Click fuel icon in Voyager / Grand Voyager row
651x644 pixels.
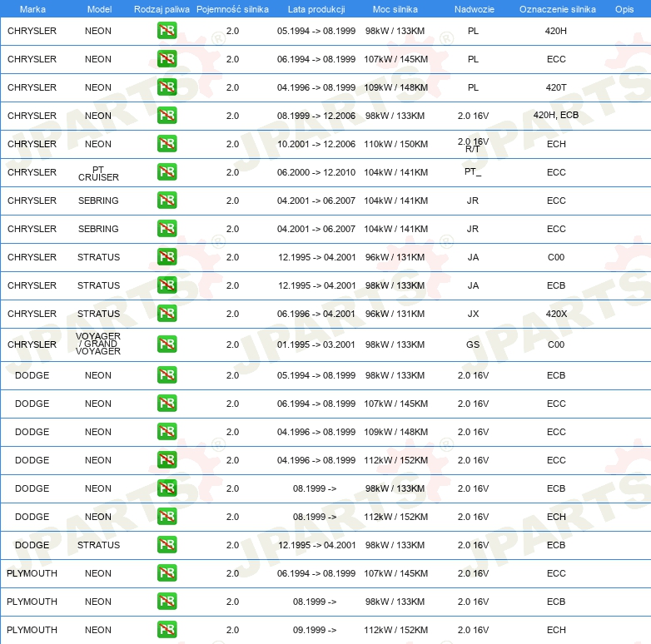[x=166, y=344]
